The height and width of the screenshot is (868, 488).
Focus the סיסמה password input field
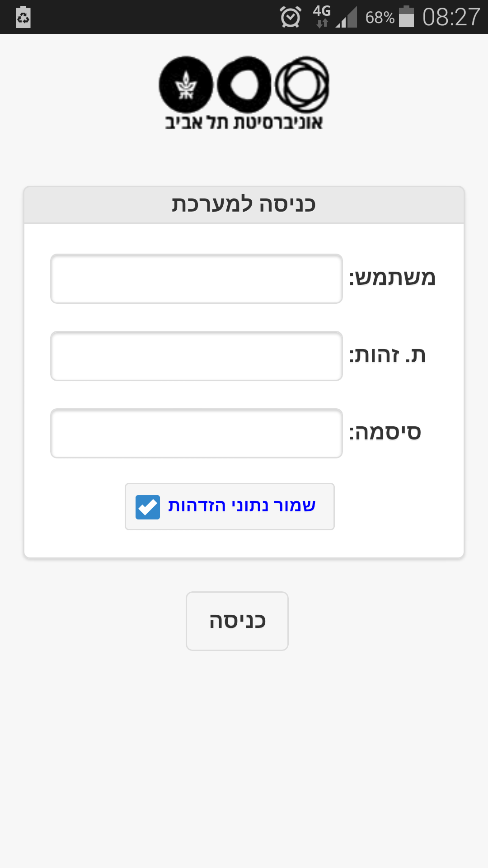(196, 433)
